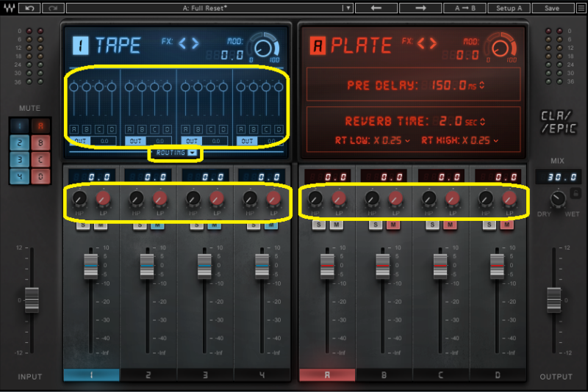This screenshot has width=588, height=392.
Task: Mute delay channel 2 strip
Action: pyautogui.click(x=158, y=225)
